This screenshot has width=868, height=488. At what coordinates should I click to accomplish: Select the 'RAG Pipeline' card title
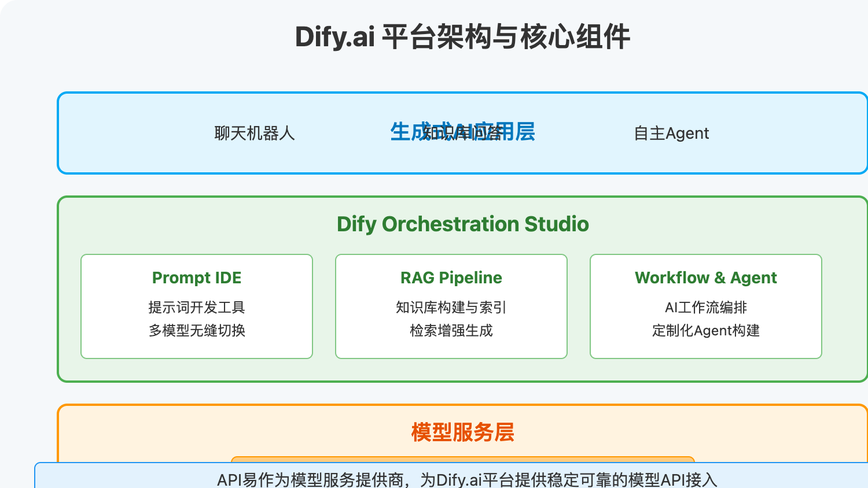coord(451,278)
